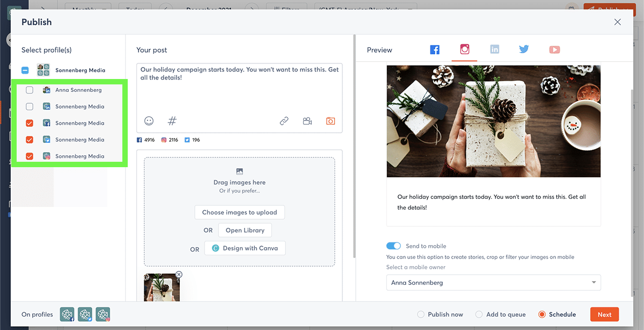Open the emoji picker in the post editor
Viewport: 644px width, 330px height.
[149, 121]
